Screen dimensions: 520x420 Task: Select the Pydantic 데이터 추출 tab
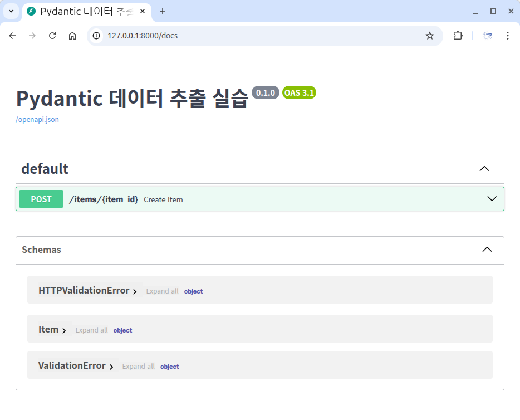point(86,11)
